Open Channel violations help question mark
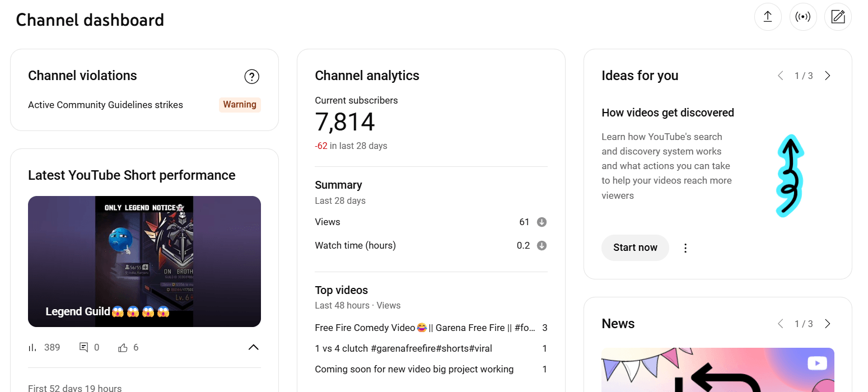 click(252, 76)
